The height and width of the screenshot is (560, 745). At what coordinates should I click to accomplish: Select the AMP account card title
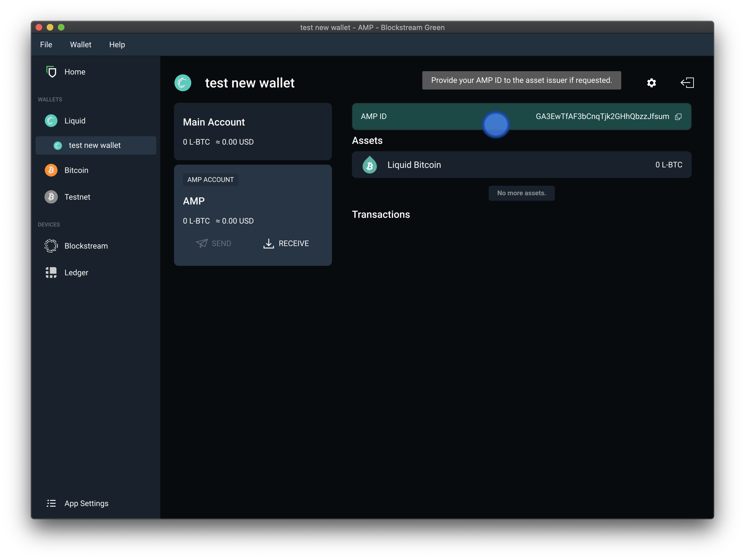194,201
